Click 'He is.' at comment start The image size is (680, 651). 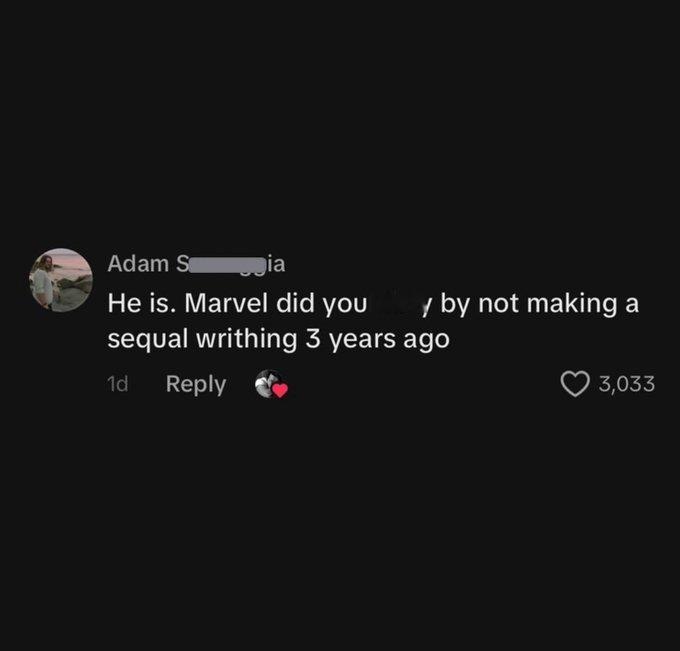click(x=142, y=303)
